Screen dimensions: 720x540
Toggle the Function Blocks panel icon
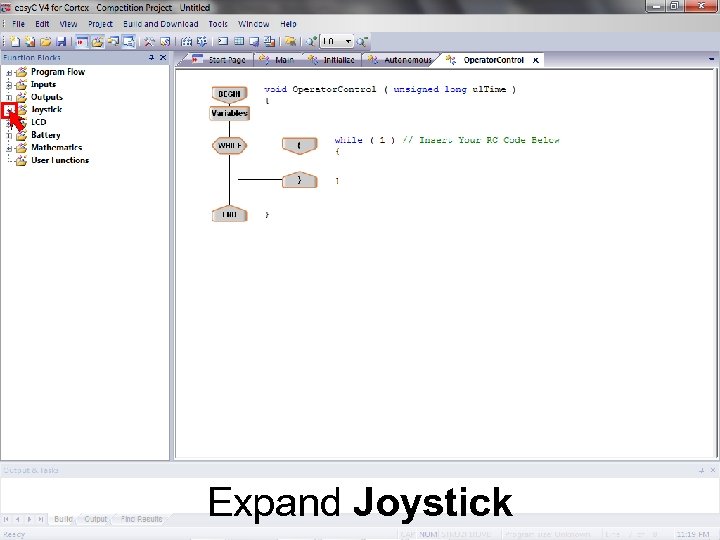[97, 42]
